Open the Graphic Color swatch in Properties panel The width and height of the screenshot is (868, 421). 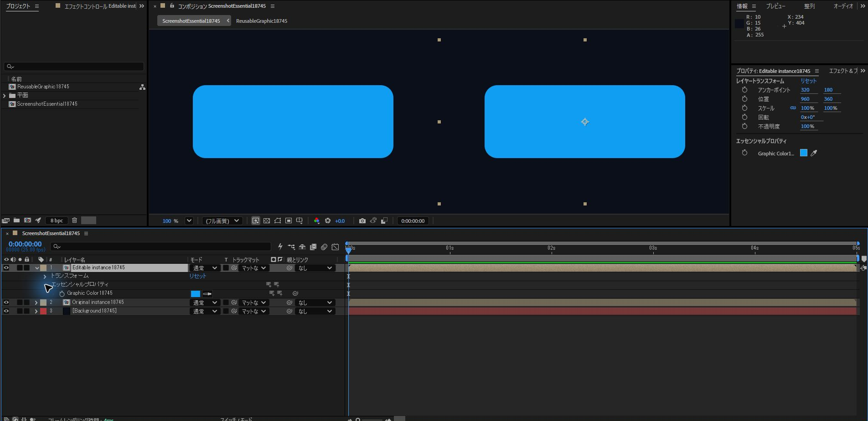click(804, 153)
